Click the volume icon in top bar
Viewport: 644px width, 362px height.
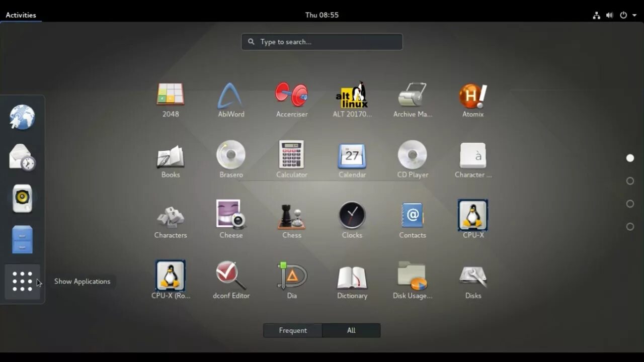pos(610,15)
